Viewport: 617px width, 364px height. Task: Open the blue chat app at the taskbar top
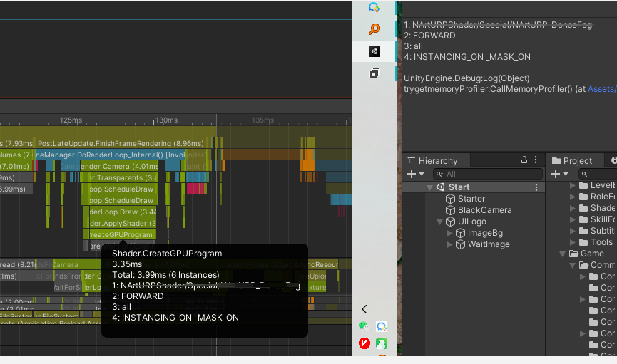(x=374, y=6)
